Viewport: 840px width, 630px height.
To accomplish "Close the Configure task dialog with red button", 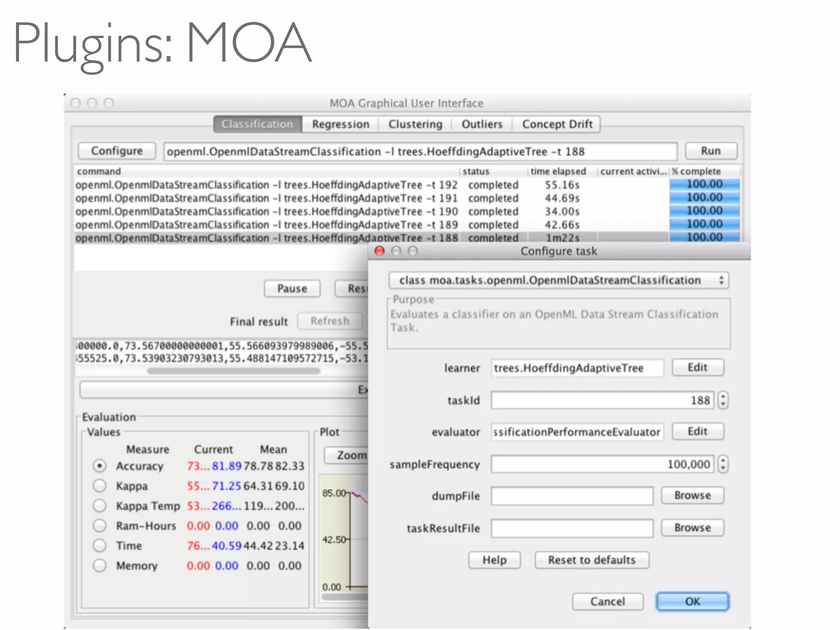I will pos(380,251).
